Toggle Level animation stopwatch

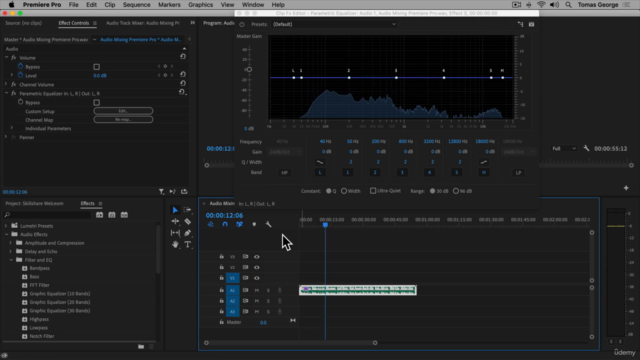coord(20,75)
